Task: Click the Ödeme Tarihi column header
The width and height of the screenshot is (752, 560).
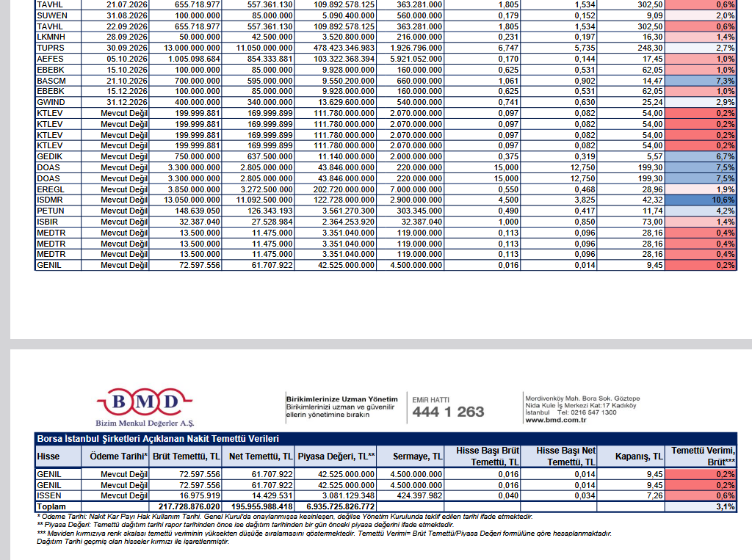Action: click(x=118, y=457)
